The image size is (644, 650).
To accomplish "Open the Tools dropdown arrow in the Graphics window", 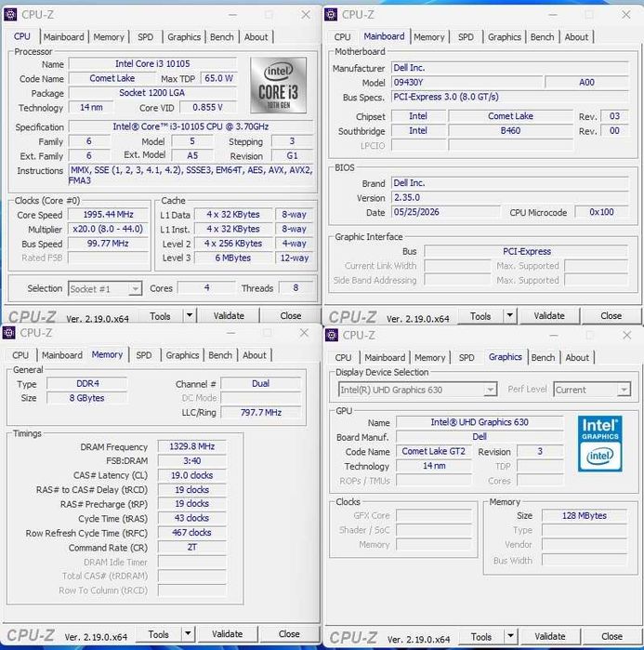I will point(510,636).
